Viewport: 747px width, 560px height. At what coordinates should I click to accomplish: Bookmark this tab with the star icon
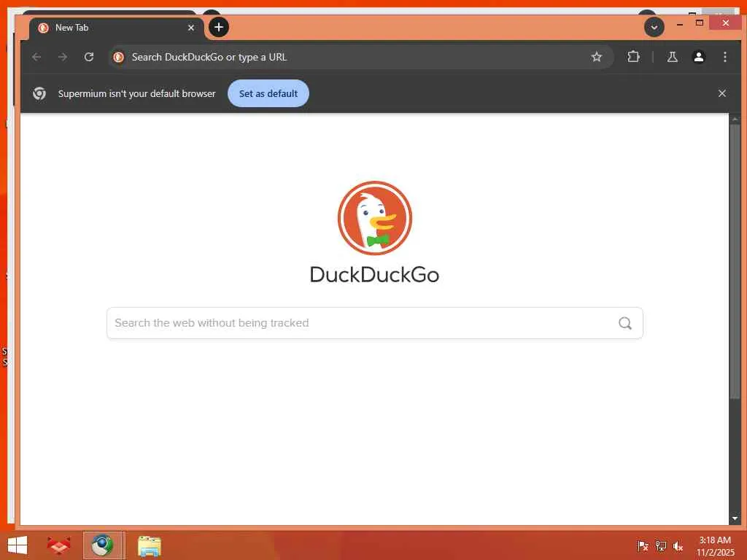(597, 57)
